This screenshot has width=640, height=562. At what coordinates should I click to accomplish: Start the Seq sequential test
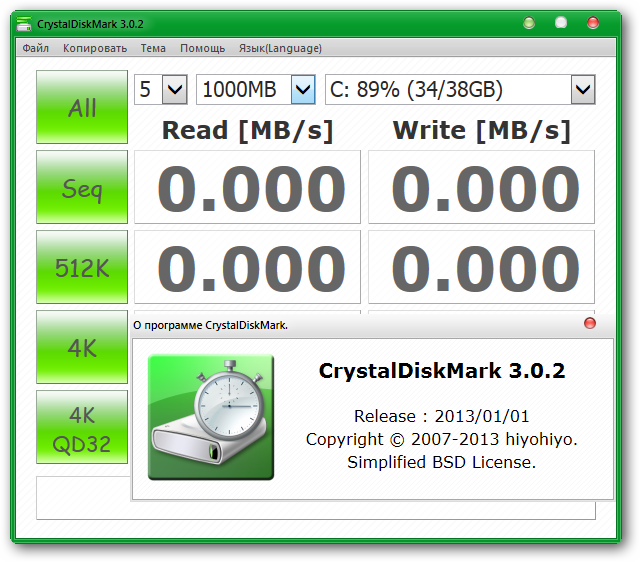pyautogui.click(x=82, y=187)
